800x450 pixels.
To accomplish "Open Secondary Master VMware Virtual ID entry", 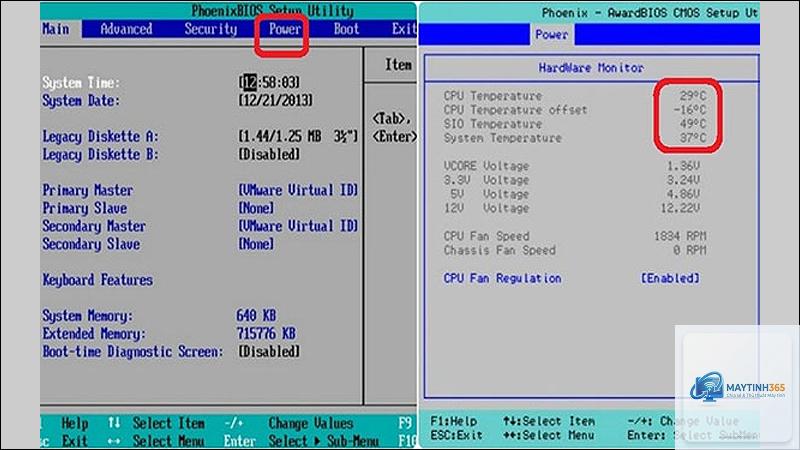I will 298,226.
